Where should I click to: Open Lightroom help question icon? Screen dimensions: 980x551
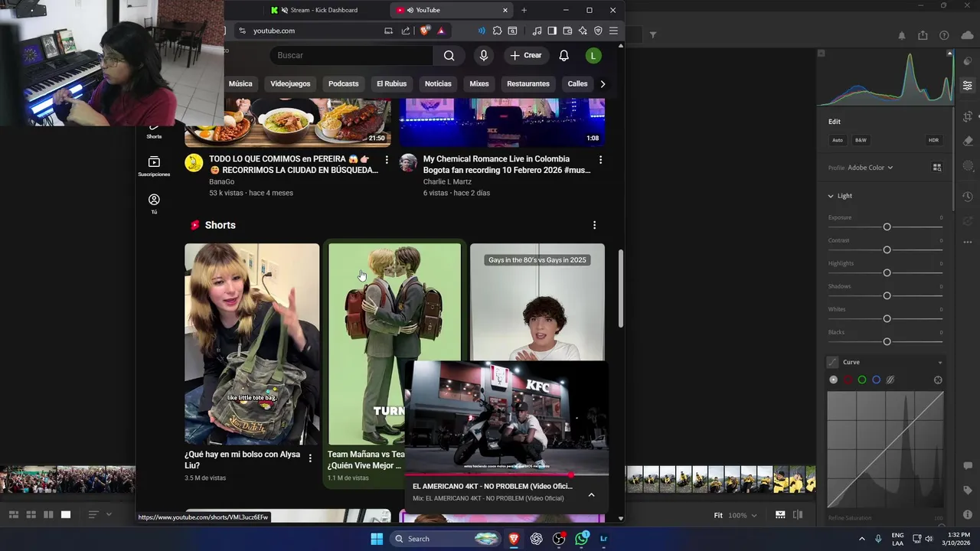point(944,35)
